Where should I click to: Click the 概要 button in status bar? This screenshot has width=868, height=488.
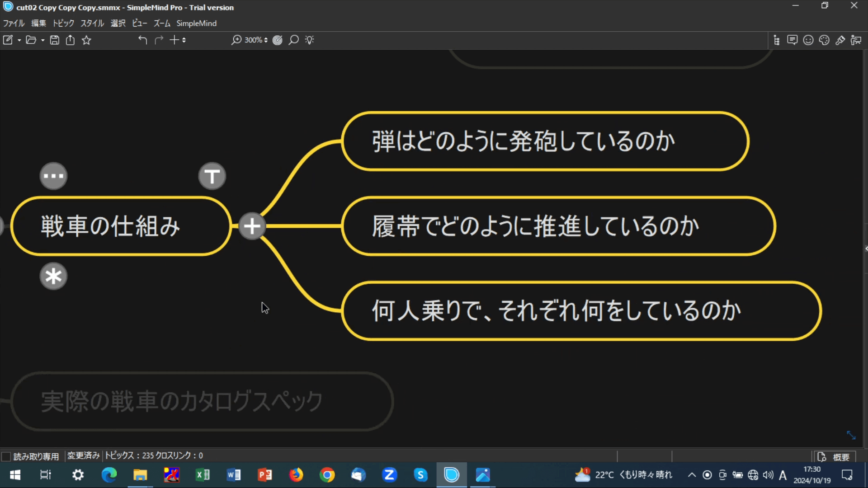click(x=835, y=457)
